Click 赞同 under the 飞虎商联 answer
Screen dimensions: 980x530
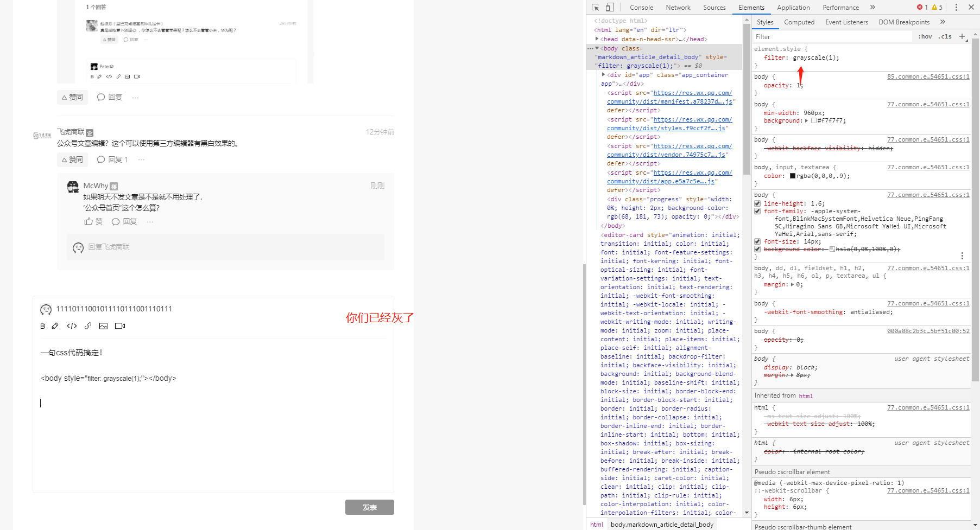pos(72,159)
